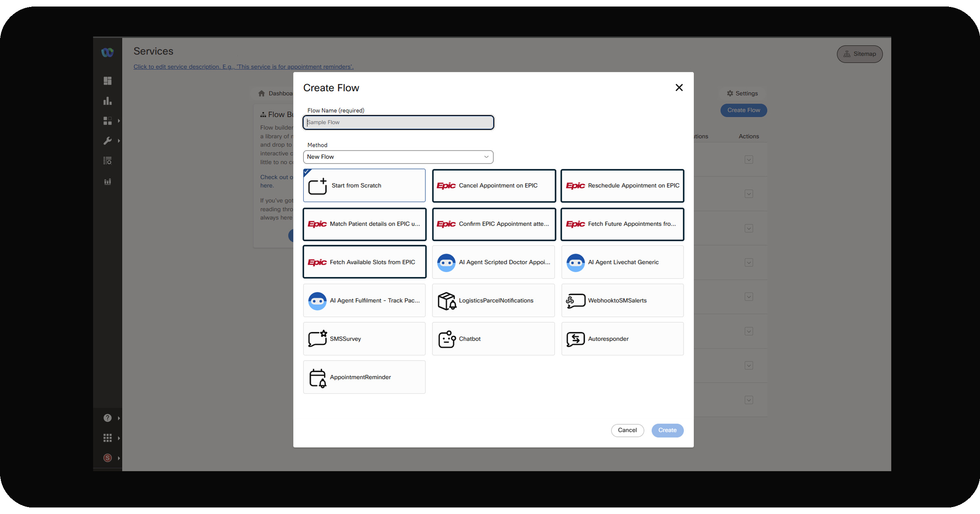Screen dimensions: 980x514
Task: Select AI Agent Fulfilment Track Package template
Action: pyautogui.click(x=364, y=301)
